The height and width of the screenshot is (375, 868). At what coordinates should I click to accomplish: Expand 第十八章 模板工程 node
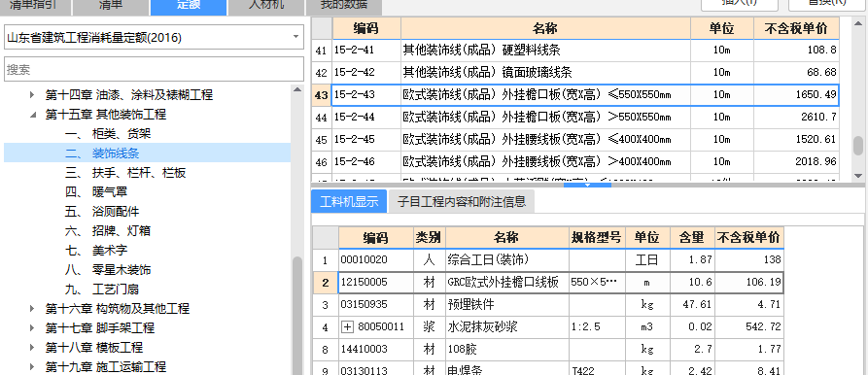coord(33,348)
